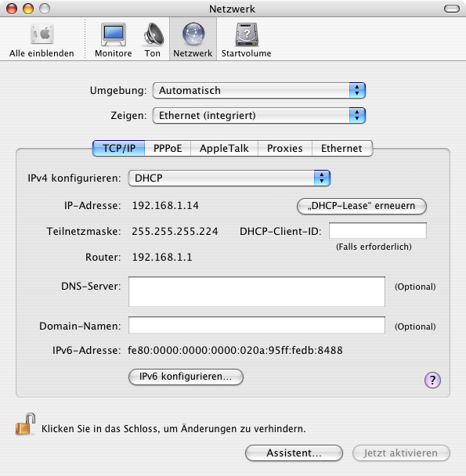Minimize the window with the yellow button

(28, 9)
